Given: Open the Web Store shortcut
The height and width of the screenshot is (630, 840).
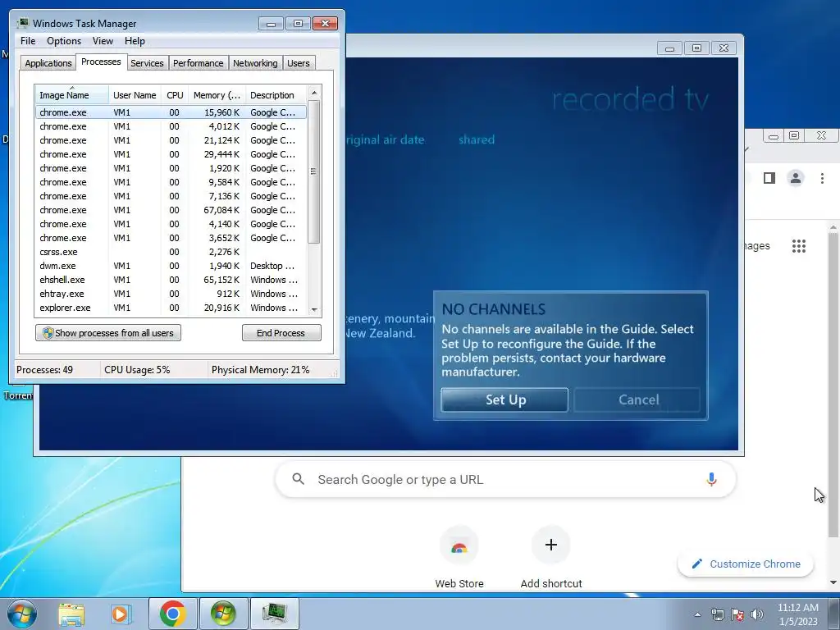Looking at the screenshot, I should [459, 559].
